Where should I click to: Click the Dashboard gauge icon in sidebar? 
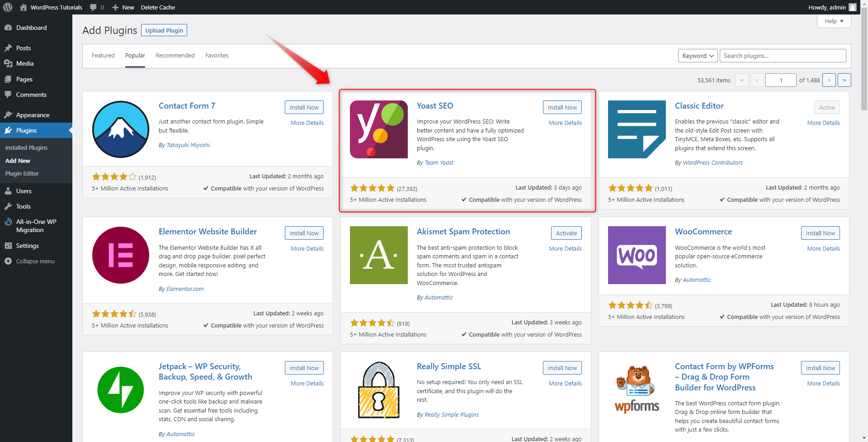click(8, 28)
